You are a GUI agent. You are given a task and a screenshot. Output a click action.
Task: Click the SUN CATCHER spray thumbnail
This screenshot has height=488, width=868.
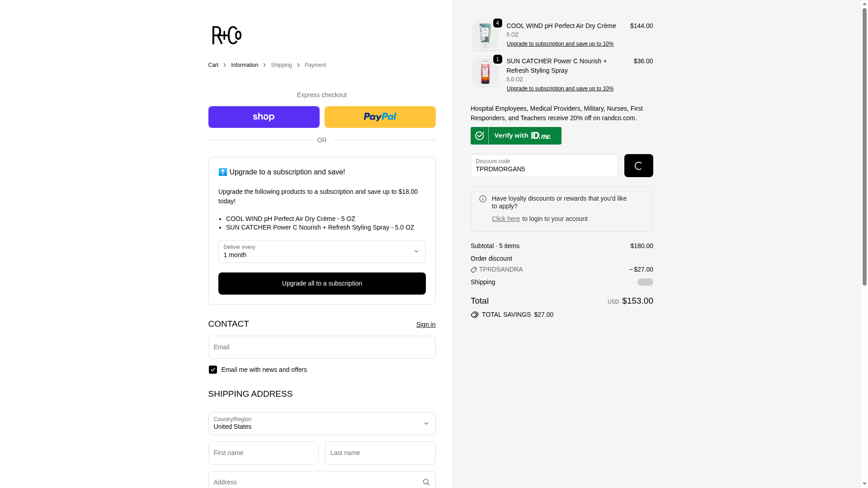pyautogui.click(x=485, y=71)
